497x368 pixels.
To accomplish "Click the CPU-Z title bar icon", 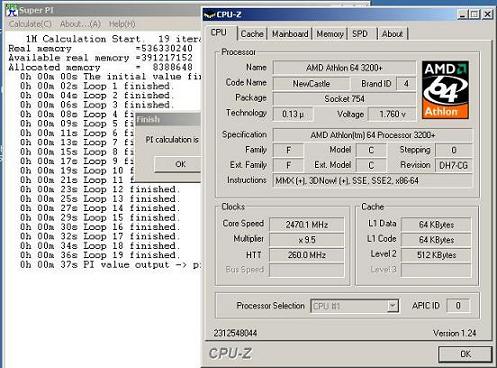I will click(x=209, y=15).
